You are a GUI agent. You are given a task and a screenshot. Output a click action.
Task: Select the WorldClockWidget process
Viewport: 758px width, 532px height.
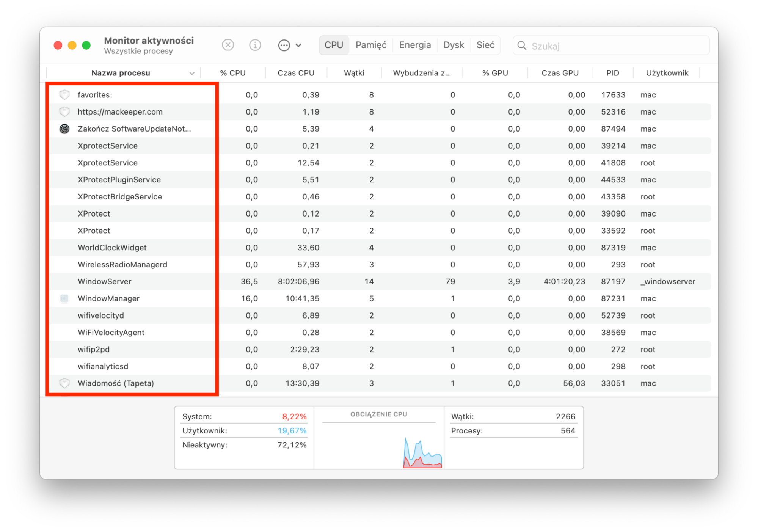(x=379, y=248)
